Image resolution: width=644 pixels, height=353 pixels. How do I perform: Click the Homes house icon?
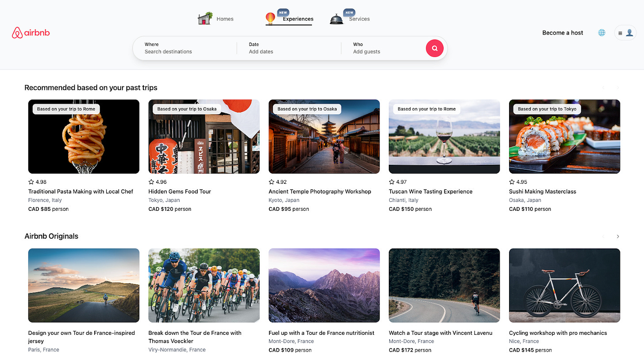click(205, 19)
